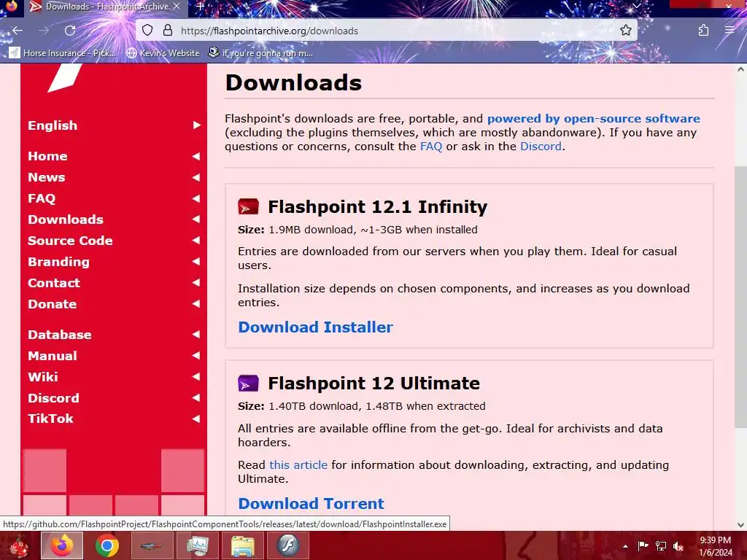Screen dimensions: 747x560
Task: Click the Start button ornament icon
Action: coord(18,546)
